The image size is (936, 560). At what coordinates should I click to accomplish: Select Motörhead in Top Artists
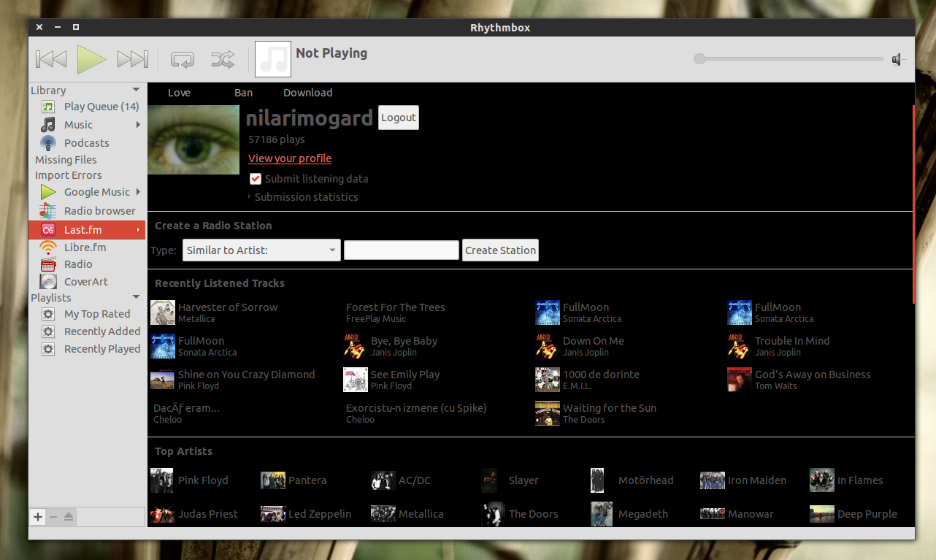coord(645,480)
